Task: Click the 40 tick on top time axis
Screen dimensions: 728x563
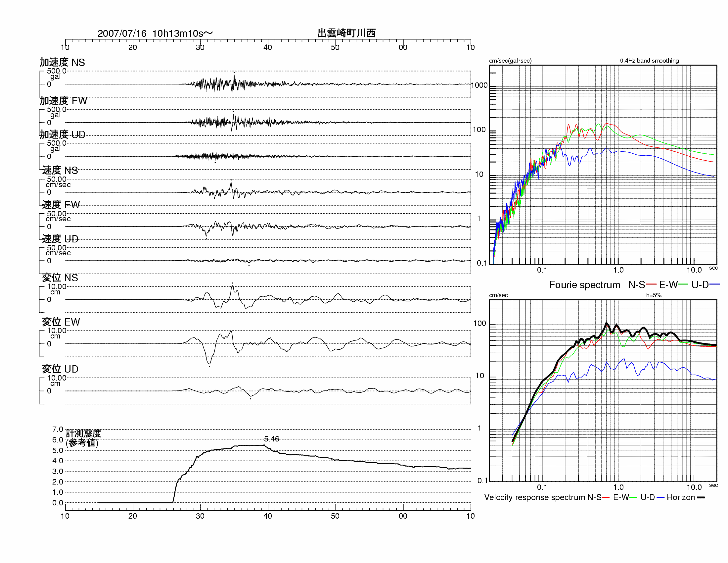Action: tap(268, 47)
